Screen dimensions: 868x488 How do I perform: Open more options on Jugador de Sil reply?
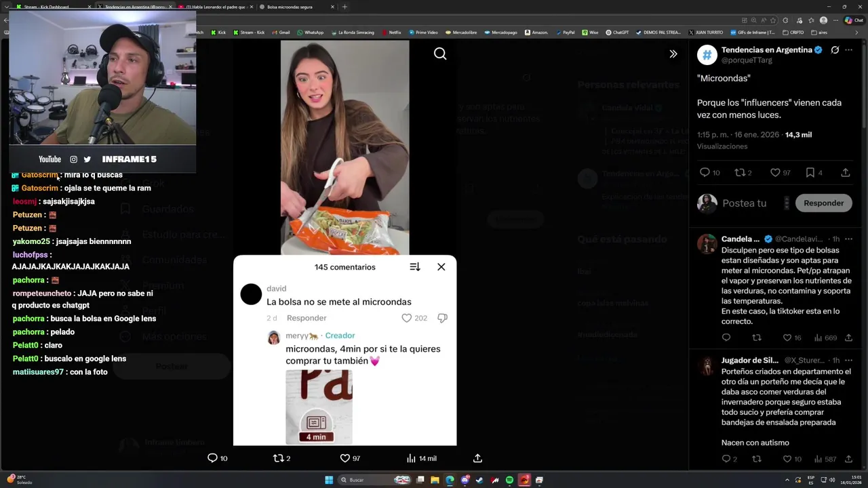tap(848, 361)
